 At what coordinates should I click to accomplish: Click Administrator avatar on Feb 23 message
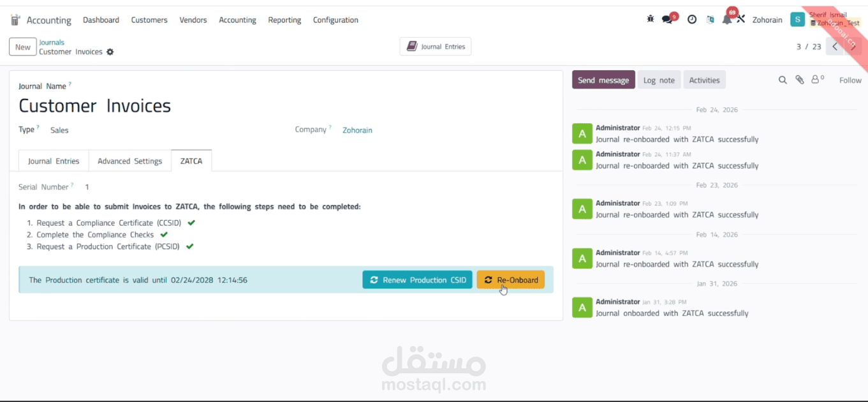[582, 209]
